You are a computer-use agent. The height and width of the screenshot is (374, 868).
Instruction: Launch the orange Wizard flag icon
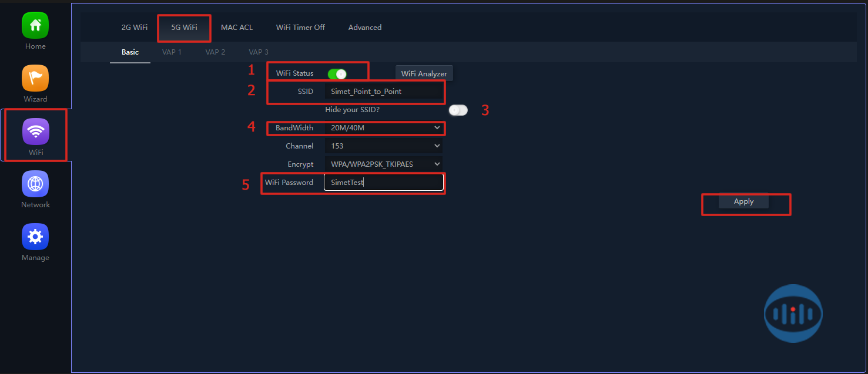point(35,78)
